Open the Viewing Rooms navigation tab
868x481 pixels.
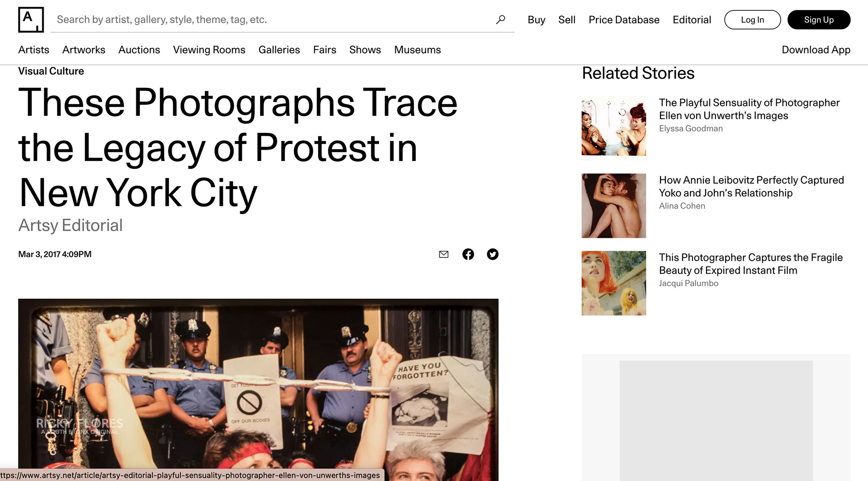[209, 50]
